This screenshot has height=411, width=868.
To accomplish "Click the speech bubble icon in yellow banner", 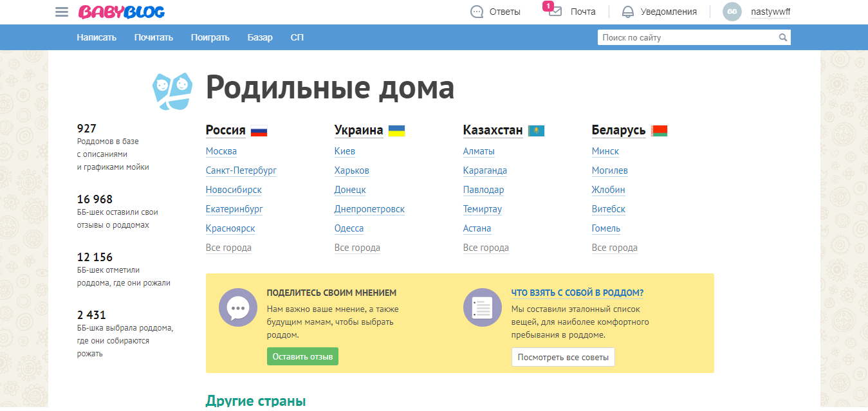I will (238, 307).
